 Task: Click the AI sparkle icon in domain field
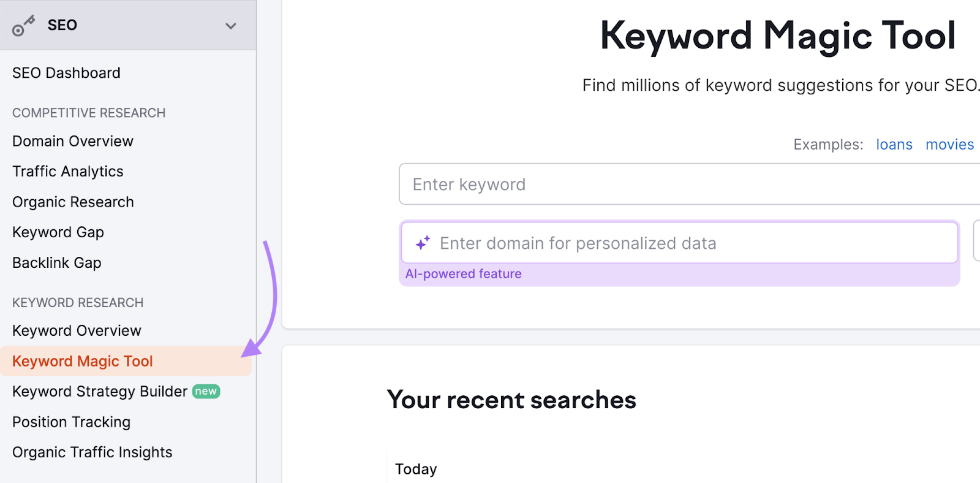coord(422,243)
